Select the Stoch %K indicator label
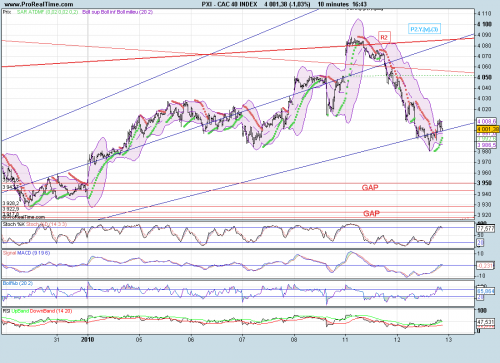500x363 pixels. [x=14, y=224]
